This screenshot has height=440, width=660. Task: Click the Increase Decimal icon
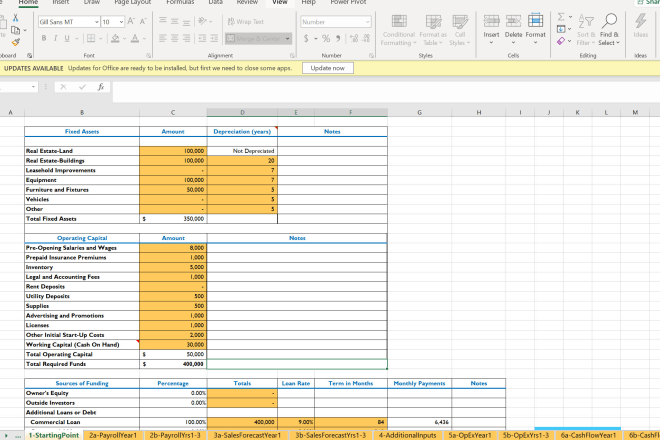[x=354, y=39]
